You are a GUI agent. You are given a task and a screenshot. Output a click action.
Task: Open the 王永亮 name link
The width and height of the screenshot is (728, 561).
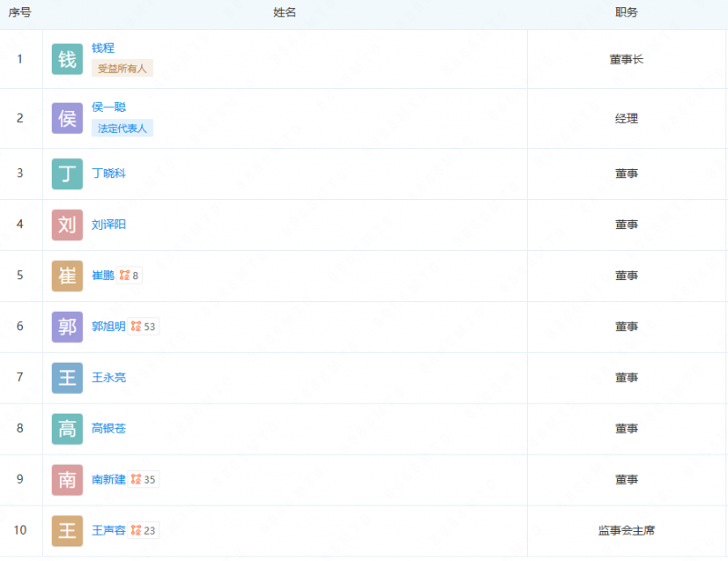click(108, 377)
